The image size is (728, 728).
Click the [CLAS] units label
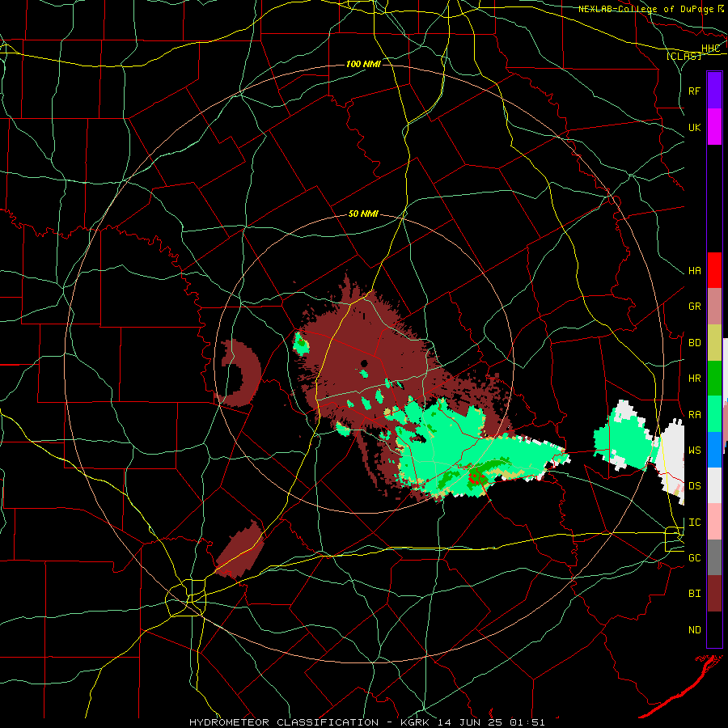[684, 56]
